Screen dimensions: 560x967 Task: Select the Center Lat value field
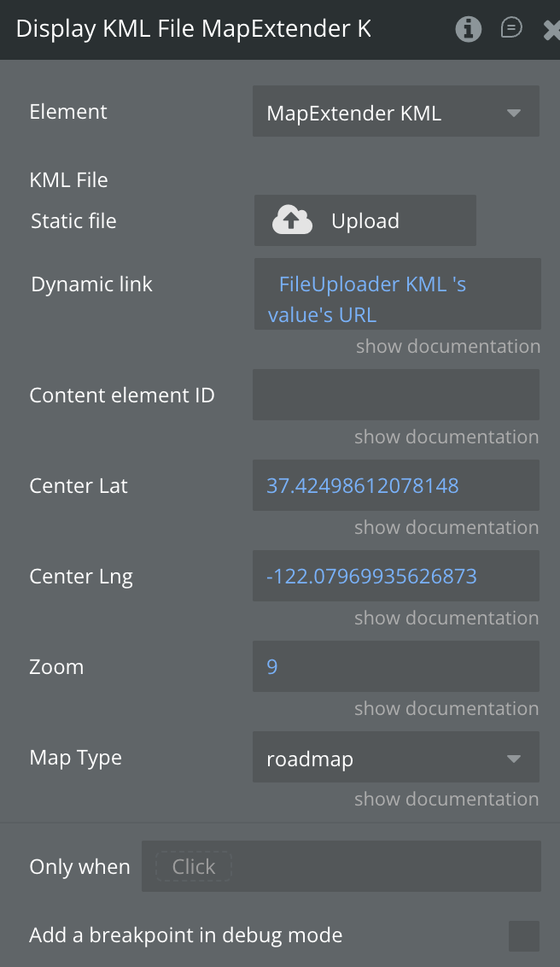(395, 486)
